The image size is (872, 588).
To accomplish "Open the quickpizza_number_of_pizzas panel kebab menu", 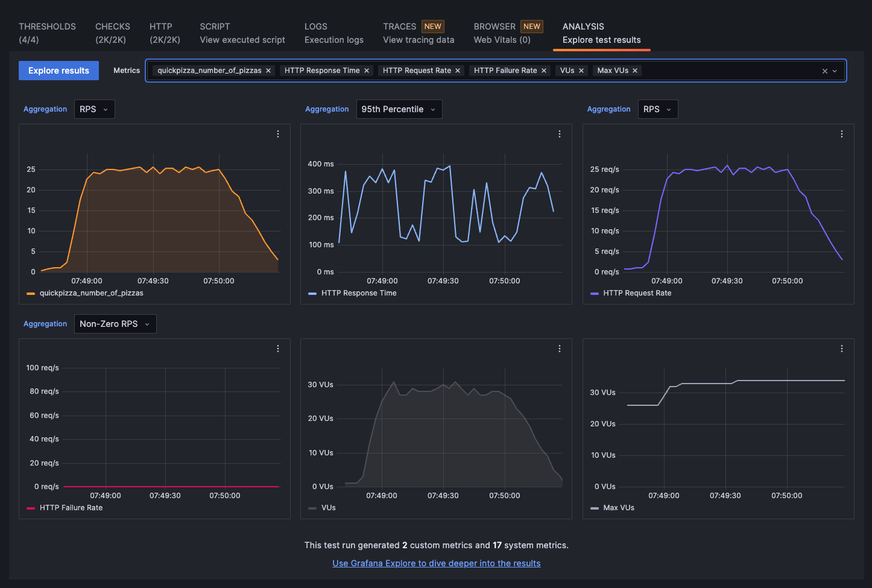I will tap(278, 133).
